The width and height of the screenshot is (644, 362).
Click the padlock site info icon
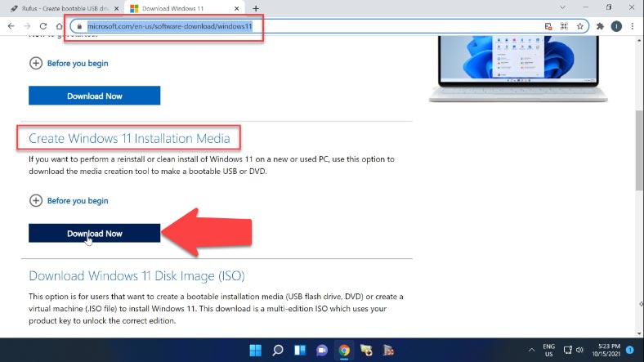click(79, 26)
